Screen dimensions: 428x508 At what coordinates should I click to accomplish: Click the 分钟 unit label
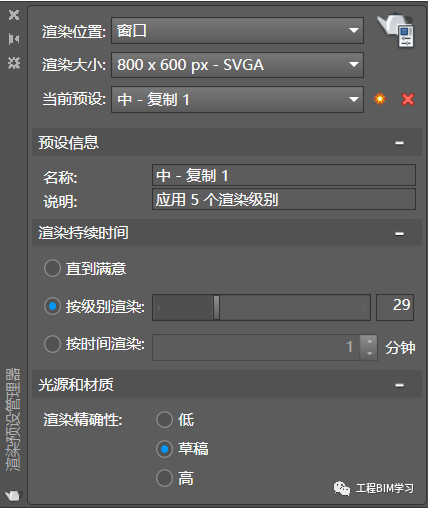400,348
